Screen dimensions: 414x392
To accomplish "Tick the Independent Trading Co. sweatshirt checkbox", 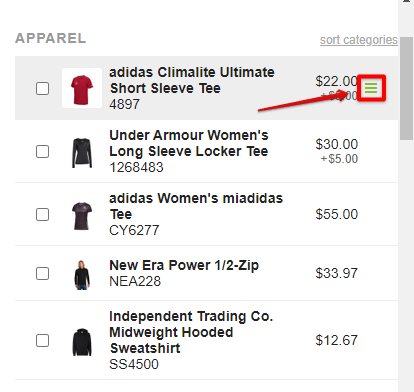I will (42, 340).
